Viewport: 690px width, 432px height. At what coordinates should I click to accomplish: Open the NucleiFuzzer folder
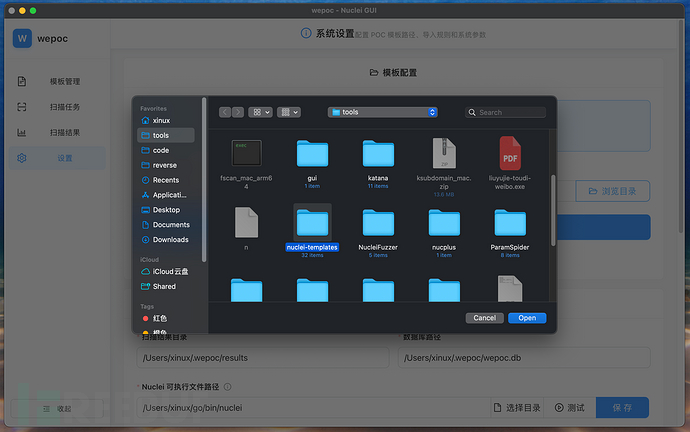(378, 223)
